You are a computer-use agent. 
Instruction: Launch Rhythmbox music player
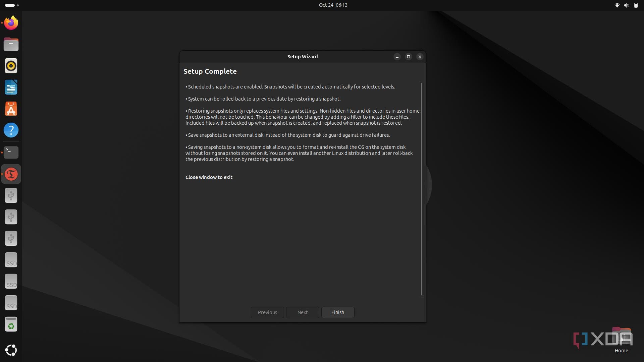point(11,66)
